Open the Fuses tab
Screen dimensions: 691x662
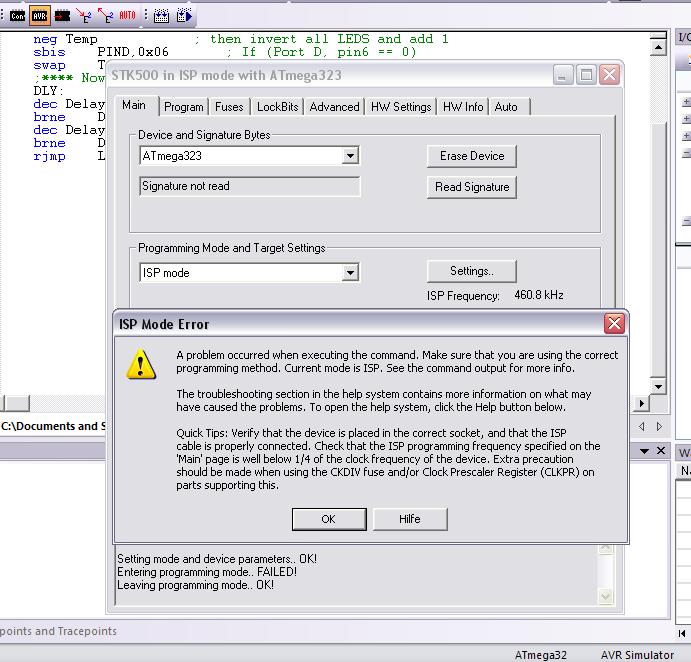tap(229, 107)
